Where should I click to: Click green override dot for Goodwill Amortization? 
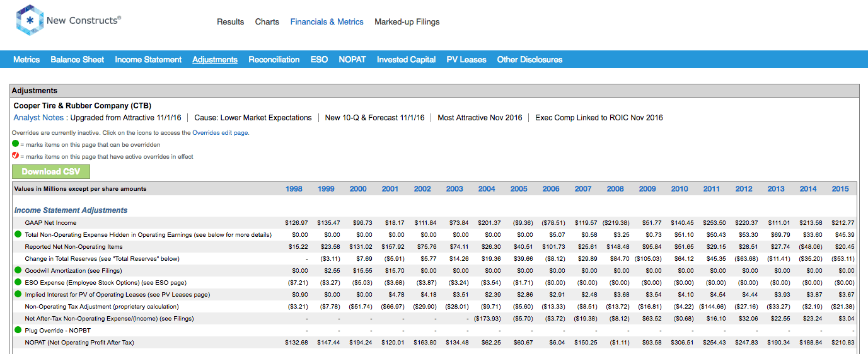[x=18, y=270]
